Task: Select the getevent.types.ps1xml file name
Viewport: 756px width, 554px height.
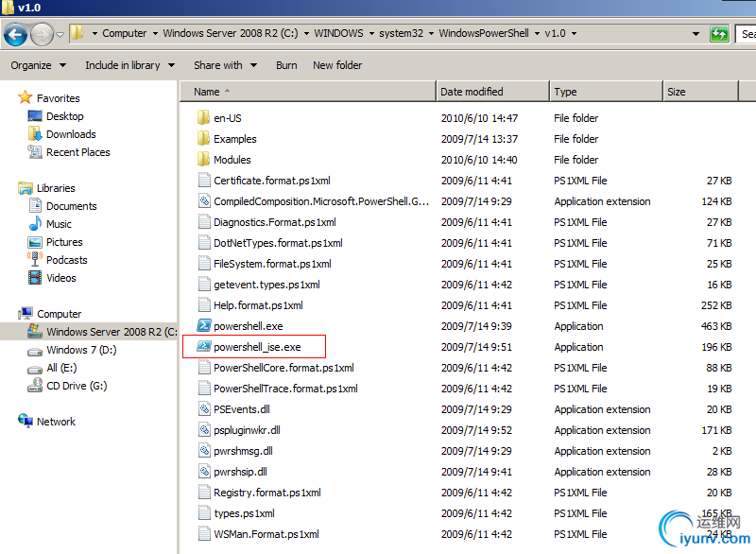Action: (x=267, y=285)
